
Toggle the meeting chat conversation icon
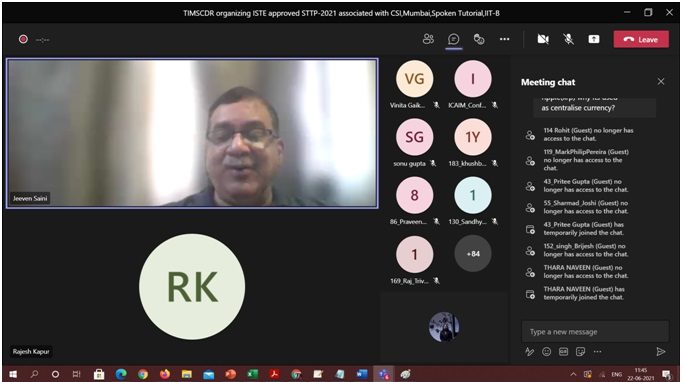tap(454, 39)
